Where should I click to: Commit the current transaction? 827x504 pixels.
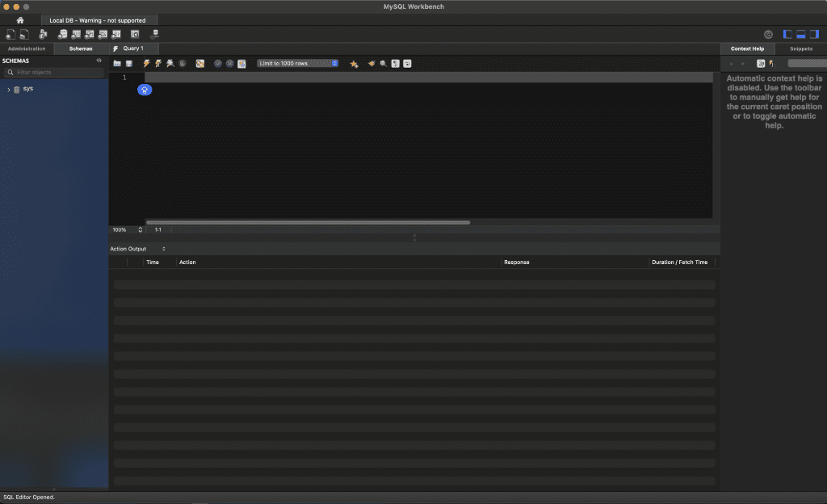[218, 64]
